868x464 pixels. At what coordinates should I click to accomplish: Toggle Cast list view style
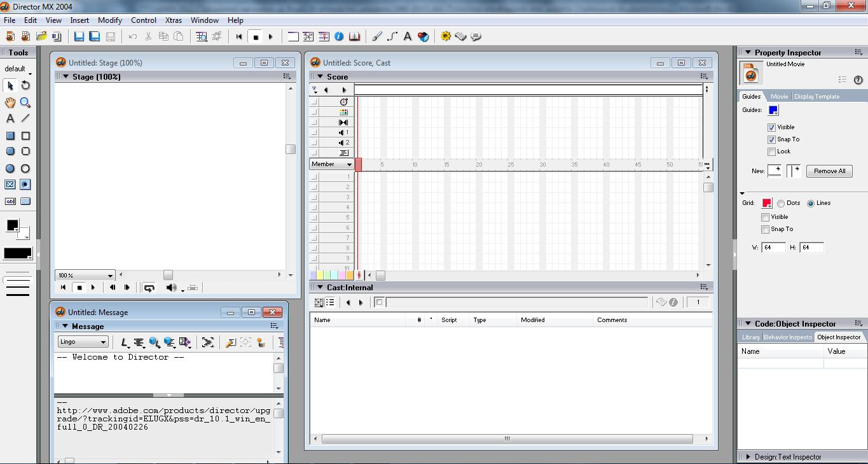[330, 302]
